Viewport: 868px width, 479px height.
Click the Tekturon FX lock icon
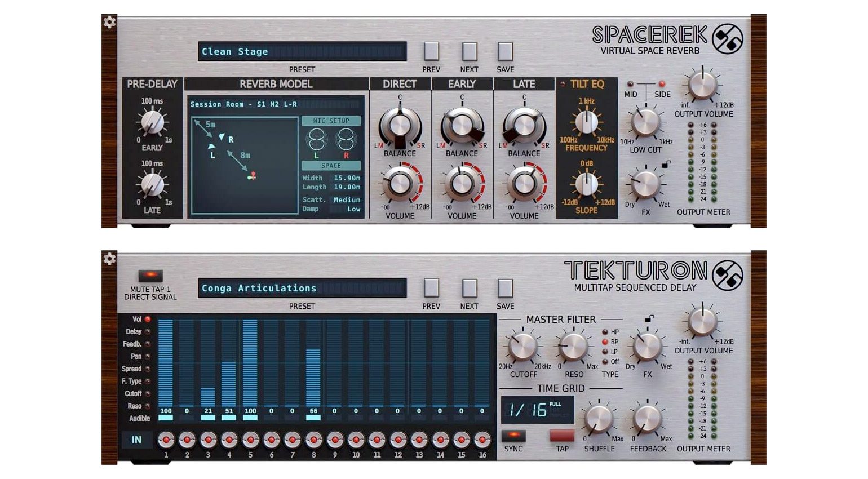coord(649,319)
